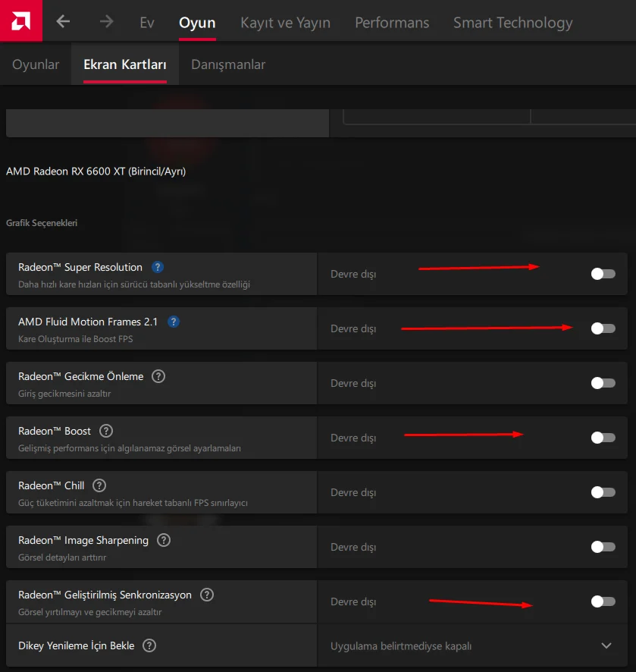Open the Danışmanlar sub-tab

coord(228,64)
